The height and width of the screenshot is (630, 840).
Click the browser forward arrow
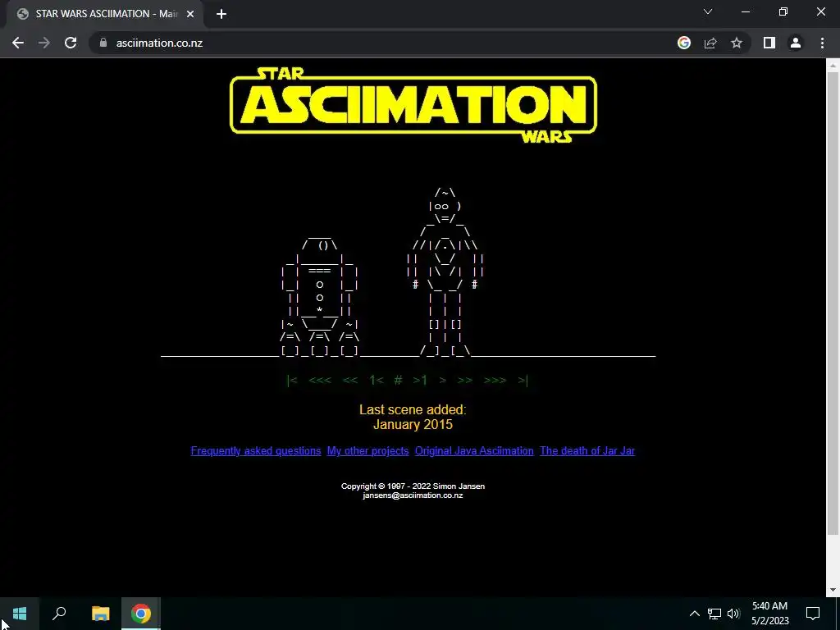44,43
